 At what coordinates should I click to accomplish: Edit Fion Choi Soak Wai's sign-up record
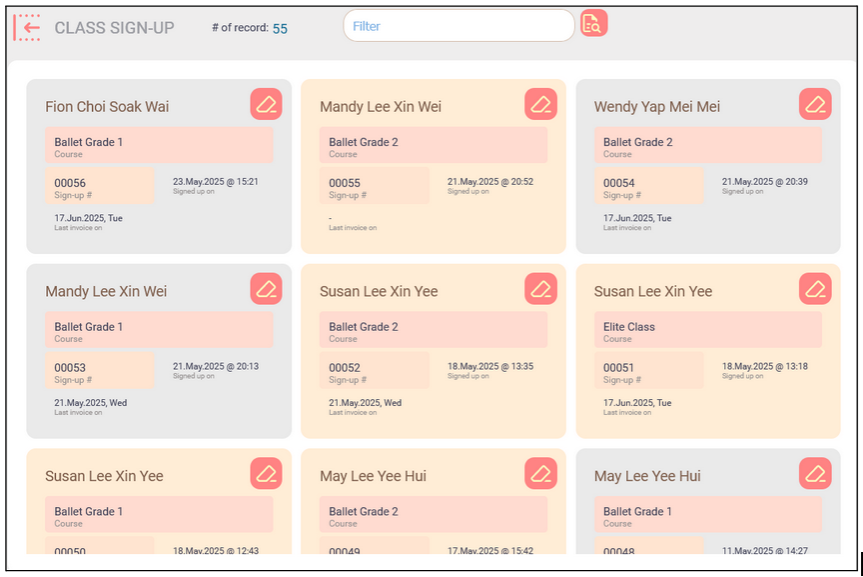click(265, 103)
